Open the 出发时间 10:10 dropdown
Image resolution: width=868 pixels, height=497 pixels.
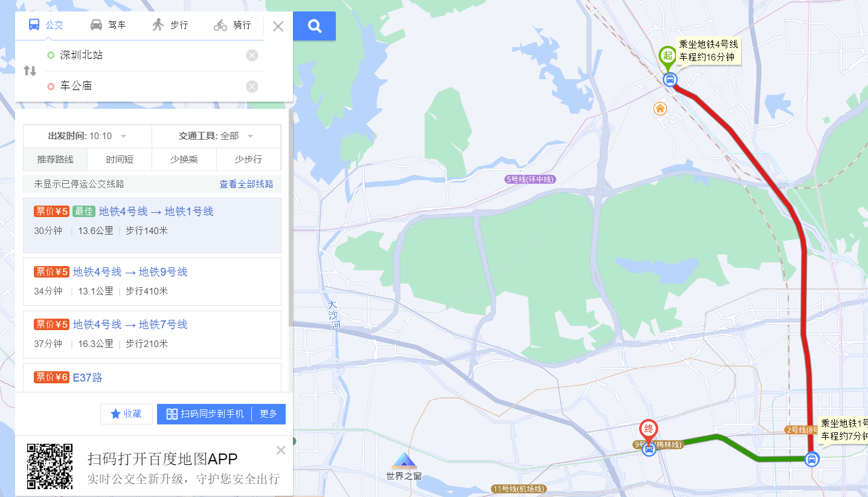tap(88, 136)
